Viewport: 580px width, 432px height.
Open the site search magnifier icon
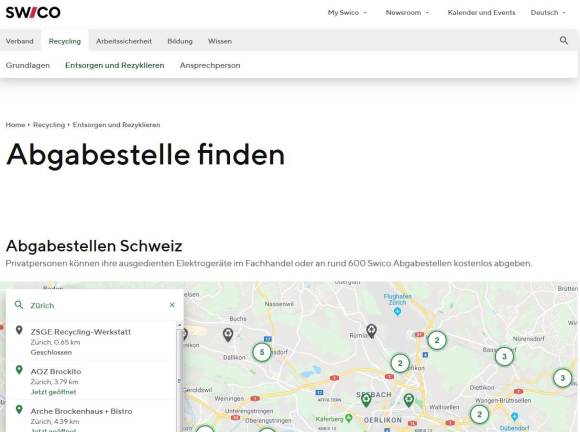[x=563, y=40]
